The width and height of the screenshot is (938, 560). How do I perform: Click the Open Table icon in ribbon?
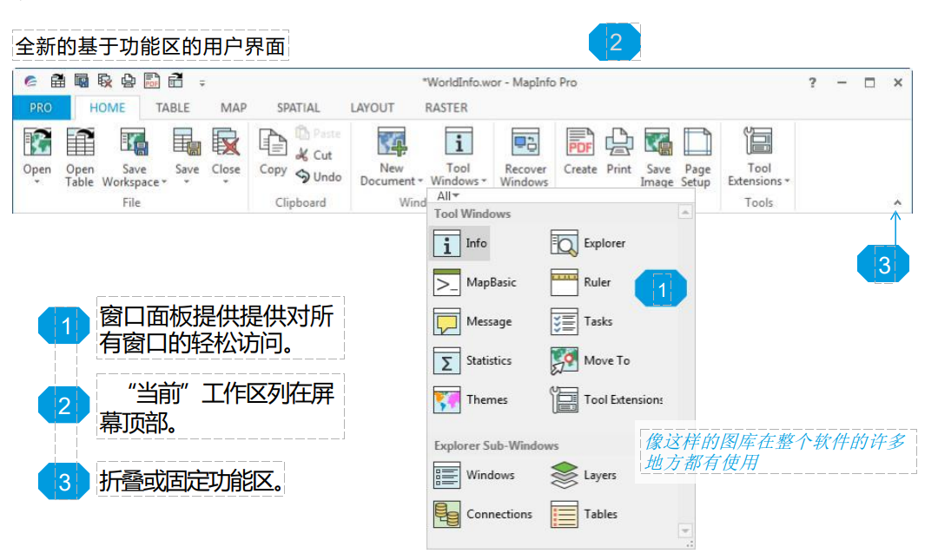pos(80,142)
